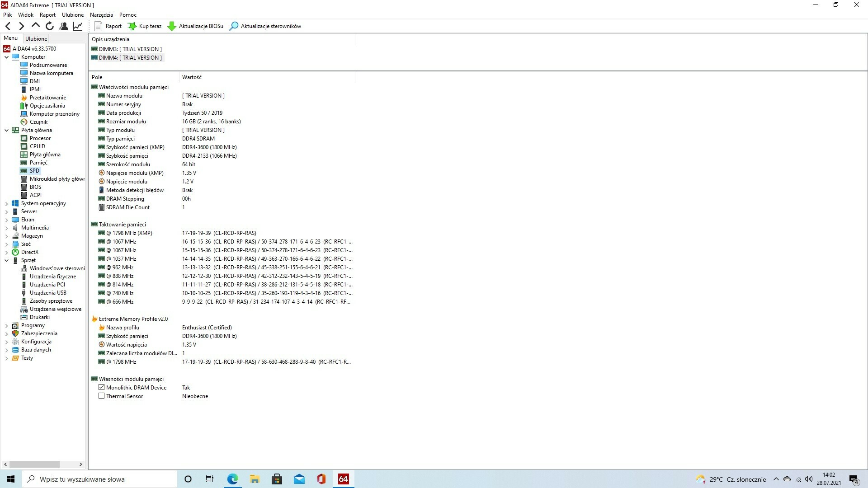Open user management via the person icon
Image resolution: width=868 pixels, height=488 pixels.
pyautogui.click(x=64, y=26)
